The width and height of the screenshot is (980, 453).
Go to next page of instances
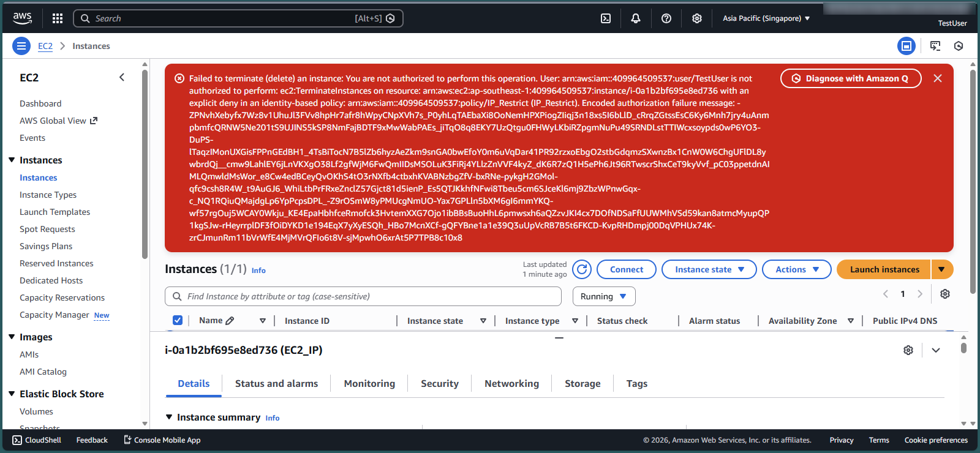point(920,294)
